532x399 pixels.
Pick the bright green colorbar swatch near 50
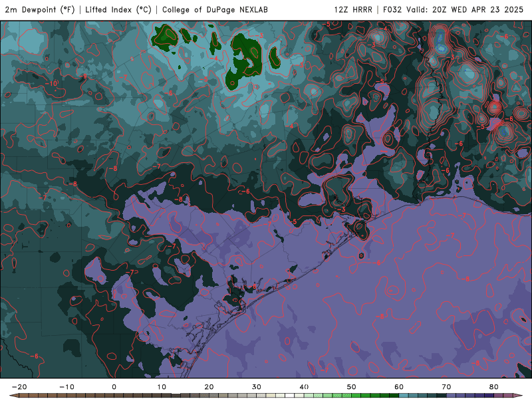356,396
